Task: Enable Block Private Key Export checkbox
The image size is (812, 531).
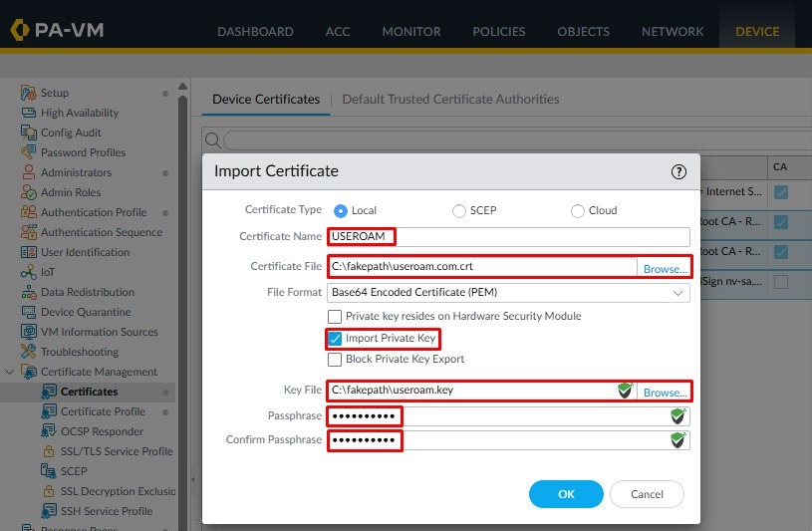Action: [335, 360]
